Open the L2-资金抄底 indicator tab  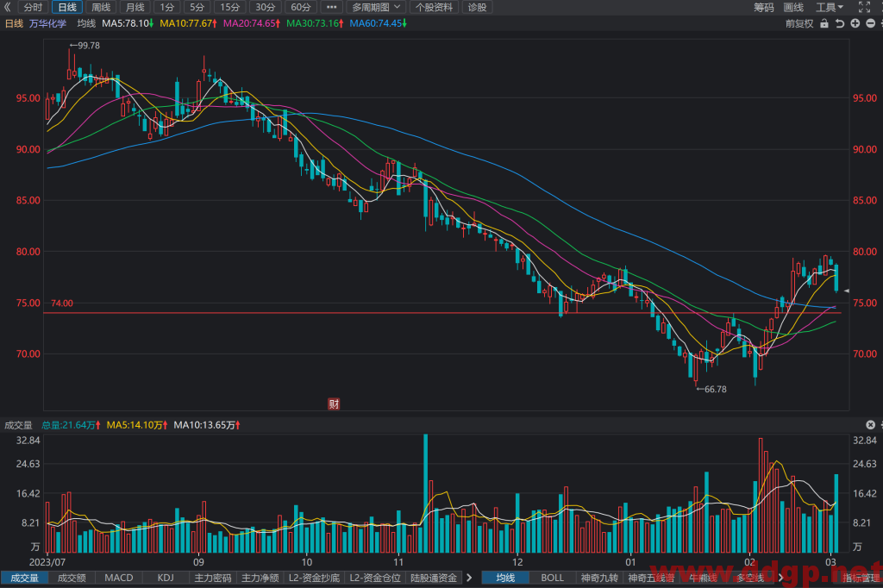click(314, 578)
